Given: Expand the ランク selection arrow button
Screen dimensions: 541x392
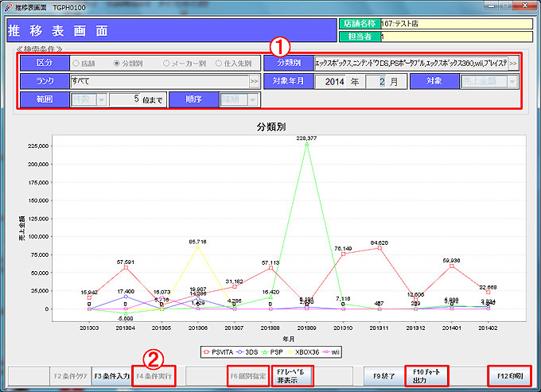Looking at the screenshot, I should (254, 81).
